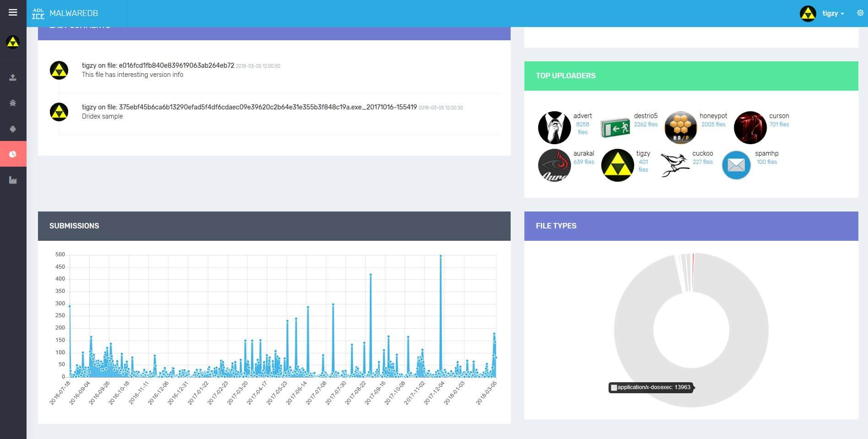Open the area chart sidebar icon
868x439 pixels.
point(13,180)
